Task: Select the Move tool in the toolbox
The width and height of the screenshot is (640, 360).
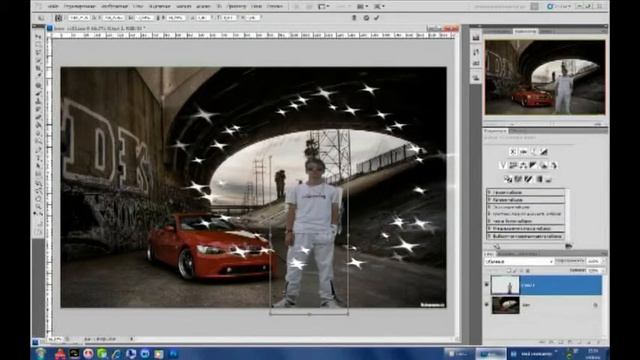Action: point(39,37)
